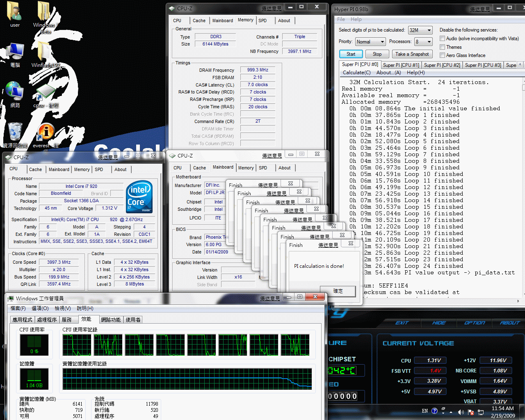Click 傳送意見 link on Task Manager title bar
Screen dimensions: 525x420
[x=269, y=298]
